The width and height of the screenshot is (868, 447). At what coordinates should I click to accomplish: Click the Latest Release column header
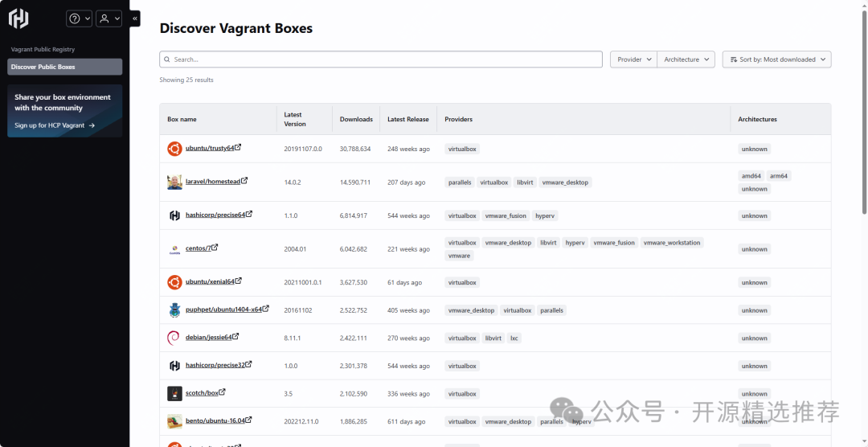pos(408,119)
